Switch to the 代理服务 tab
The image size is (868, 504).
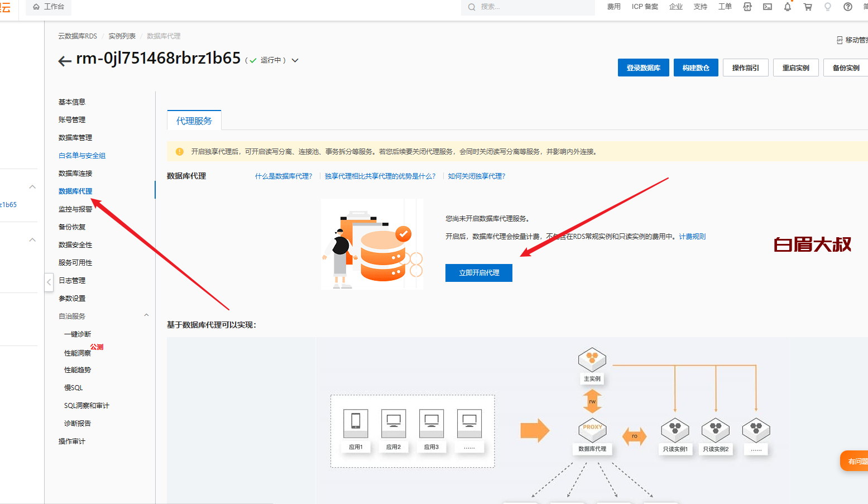(194, 121)
